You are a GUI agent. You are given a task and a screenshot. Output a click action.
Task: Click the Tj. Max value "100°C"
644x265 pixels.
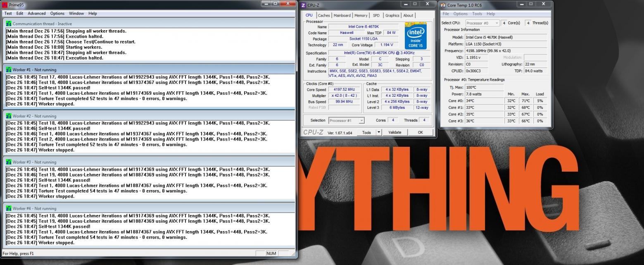[484, 87]
